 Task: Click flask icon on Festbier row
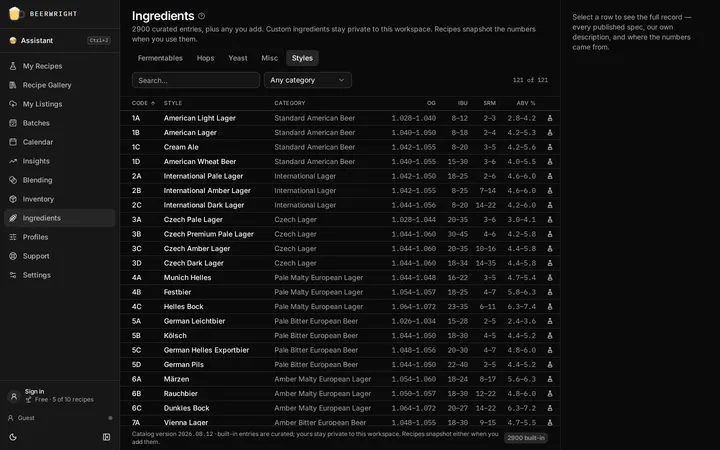click(x=550, y=292)
